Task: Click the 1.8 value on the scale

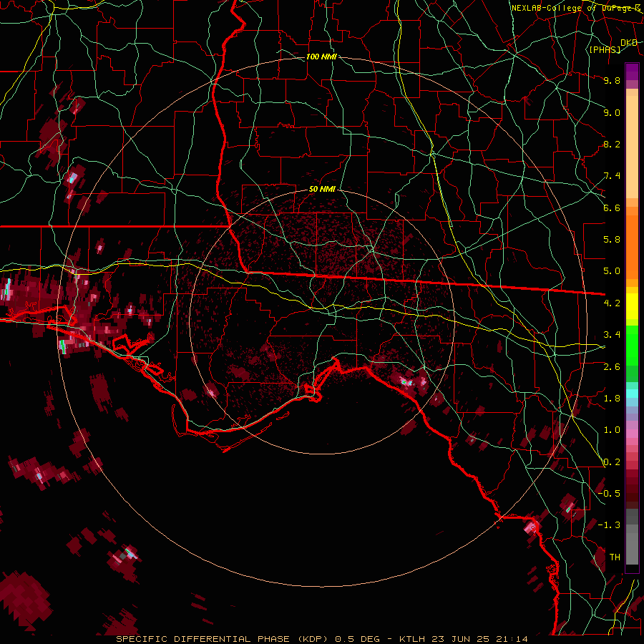Action: pyautogui.click(x=612, y=399)
